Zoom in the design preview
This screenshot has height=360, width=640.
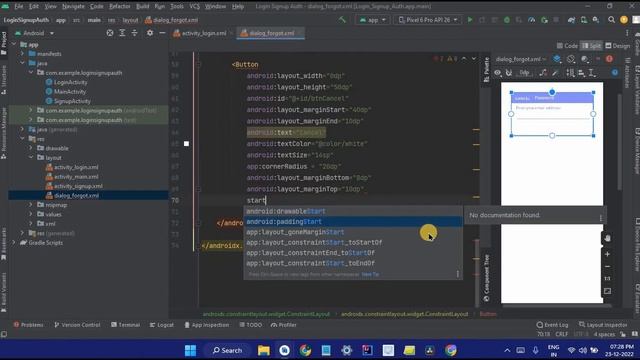coord(607,254)
